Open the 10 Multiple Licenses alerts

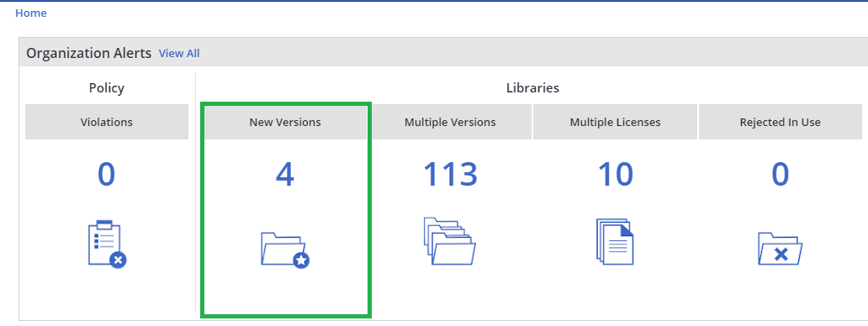[616, 175]
